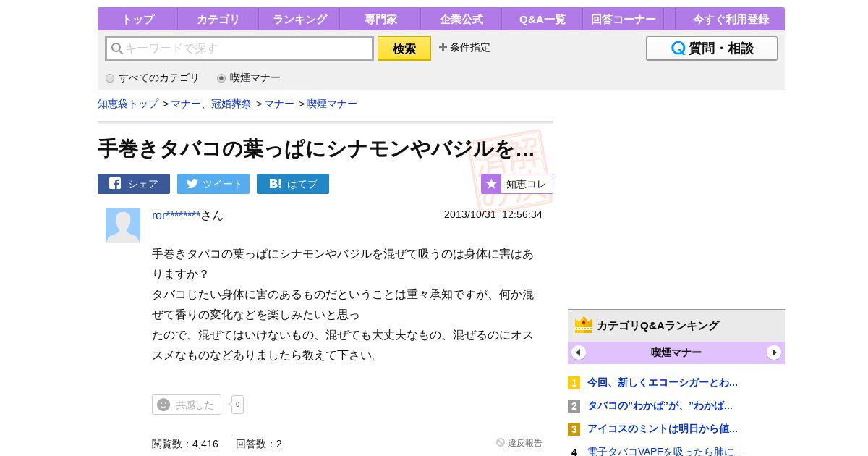868x456 pixels.
Task: Click the 回答数:2 text
Action: coord(259,444)
